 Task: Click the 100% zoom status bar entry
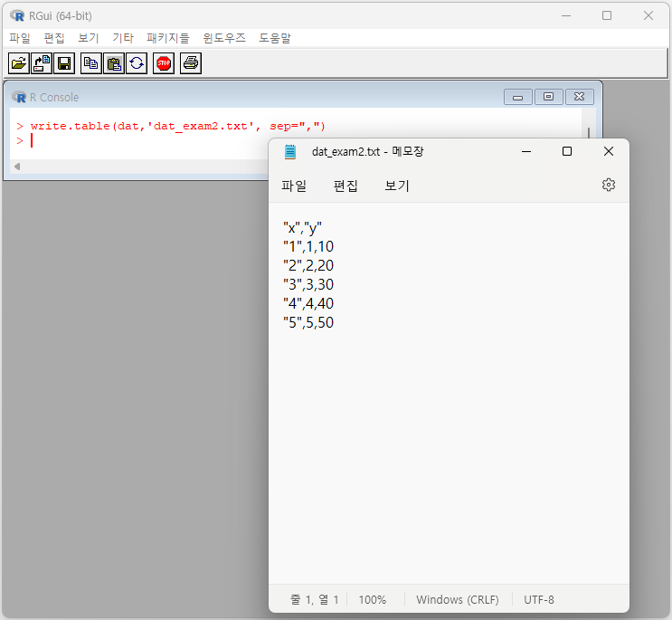[x=372, y=599]
